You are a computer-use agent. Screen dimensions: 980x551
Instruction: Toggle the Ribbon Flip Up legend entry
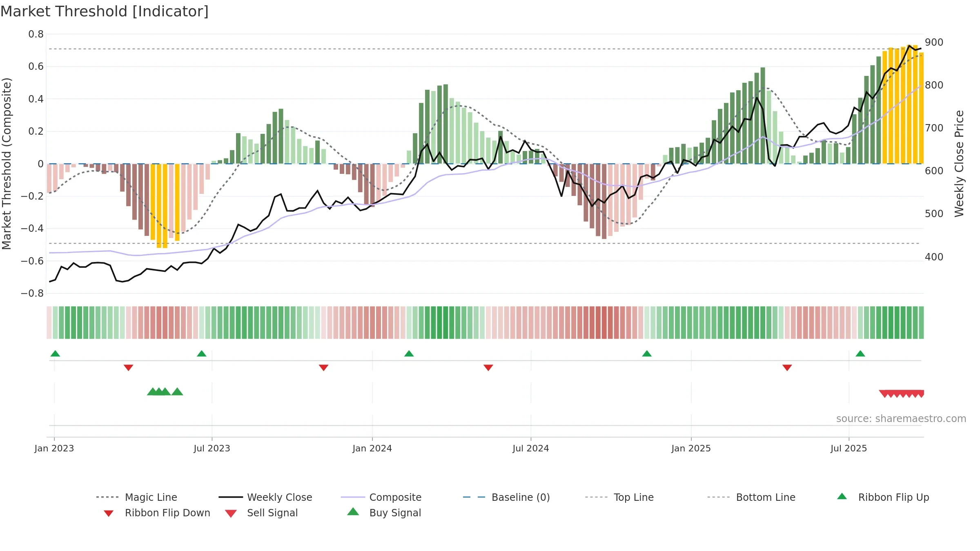[x=883, y=497]
